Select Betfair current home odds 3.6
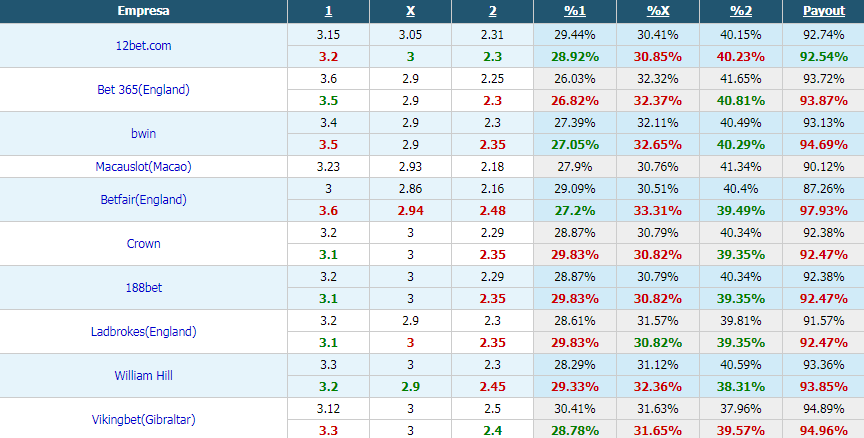 pos(328,211)
